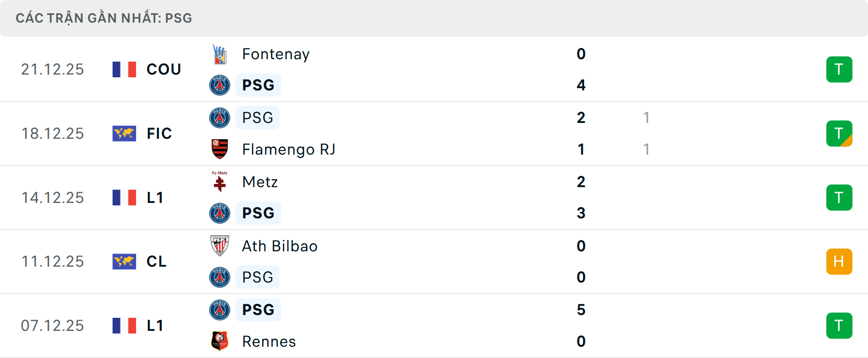
Task: Click the win badge for Fontenay match
Action: tap(839, 70)
